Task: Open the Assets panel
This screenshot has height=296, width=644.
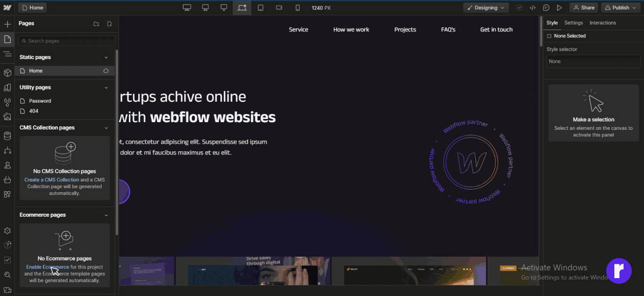Action: [x=7, y=117]
